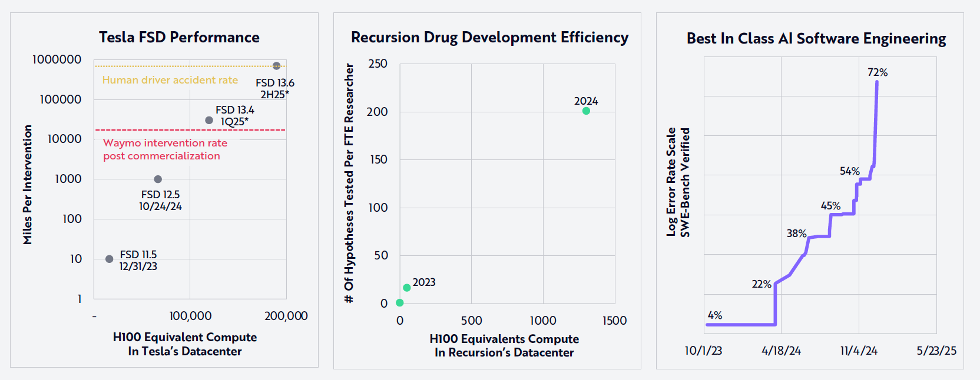The width and height of the screenshot is (980, 380).
Task: Click the 150 y-axis value on Recursion chart
Action: [378, 159]
